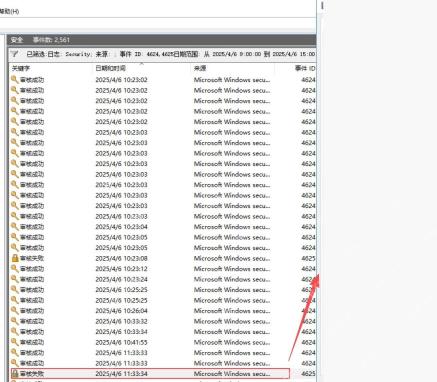437x382 pixels.
Task: Click the key icon of the 10:33:32 row
Action: [x=14, y=321]
